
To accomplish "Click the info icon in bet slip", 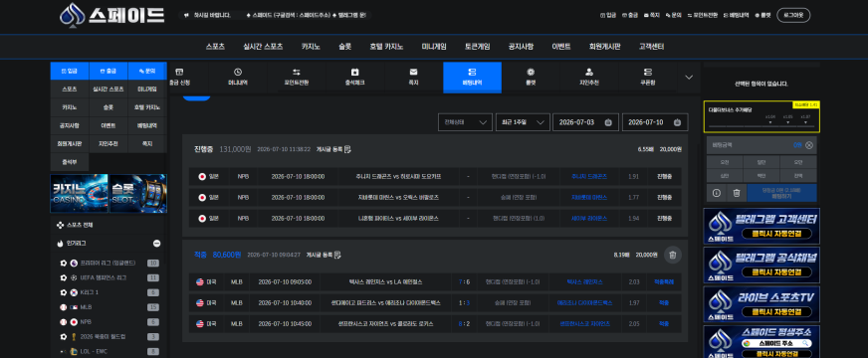I will pyautogui.click(x=717, y=193).
